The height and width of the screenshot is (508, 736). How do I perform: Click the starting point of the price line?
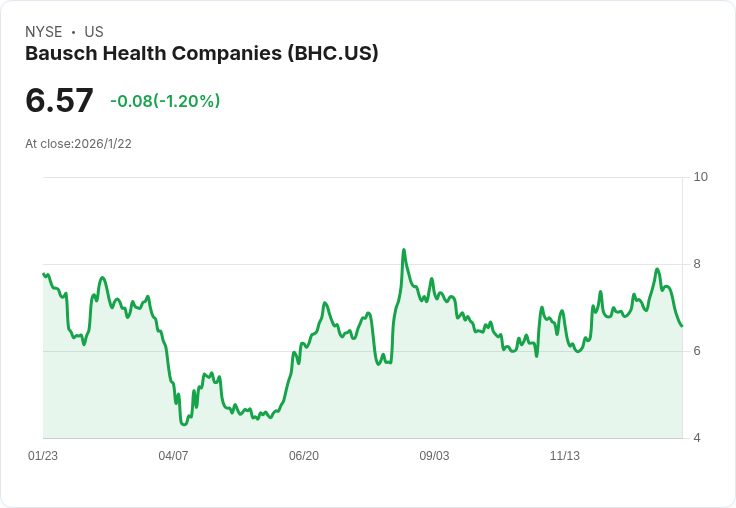tap(44, 274)
